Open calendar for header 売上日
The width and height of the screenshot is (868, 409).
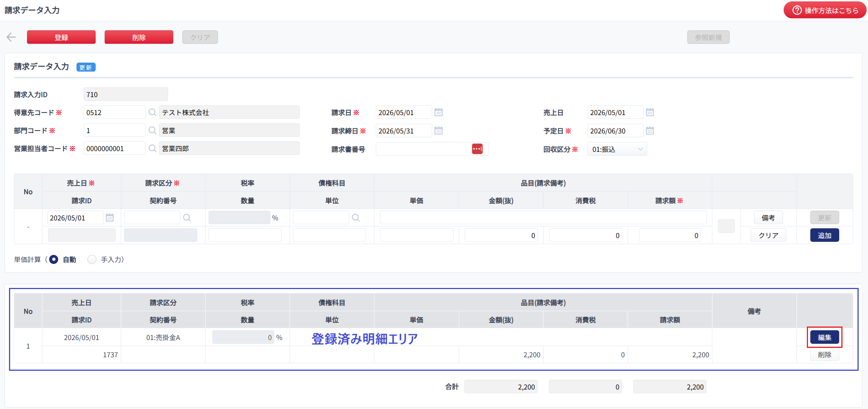point(650,112)
